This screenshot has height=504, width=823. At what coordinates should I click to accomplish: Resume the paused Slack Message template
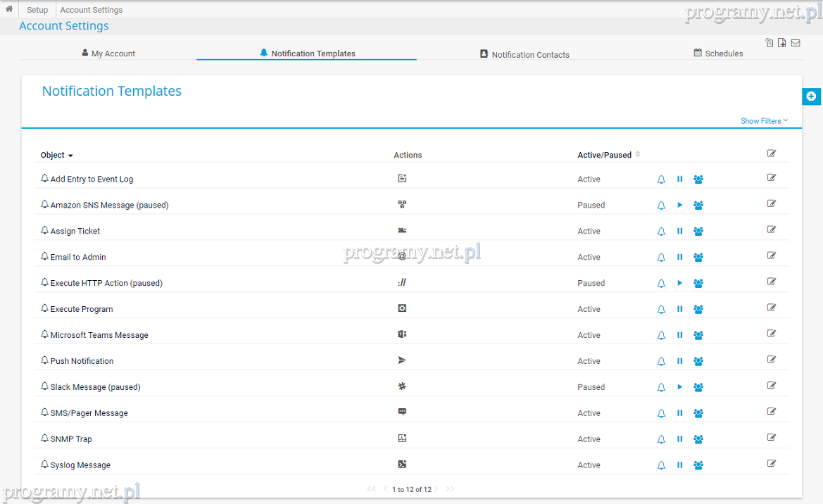coord(680,387)
